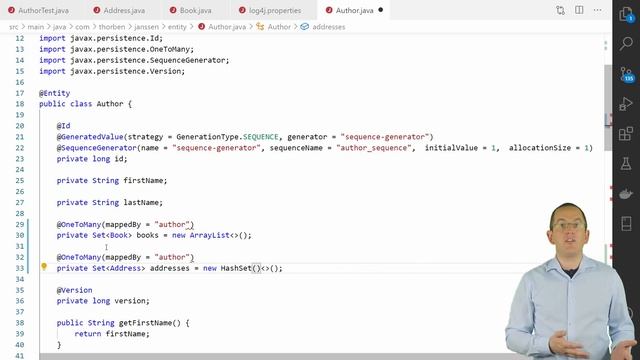
Task: Click the Author.java breadcrumb file segment
Action: pyautogui.click(x=222, y=27)
